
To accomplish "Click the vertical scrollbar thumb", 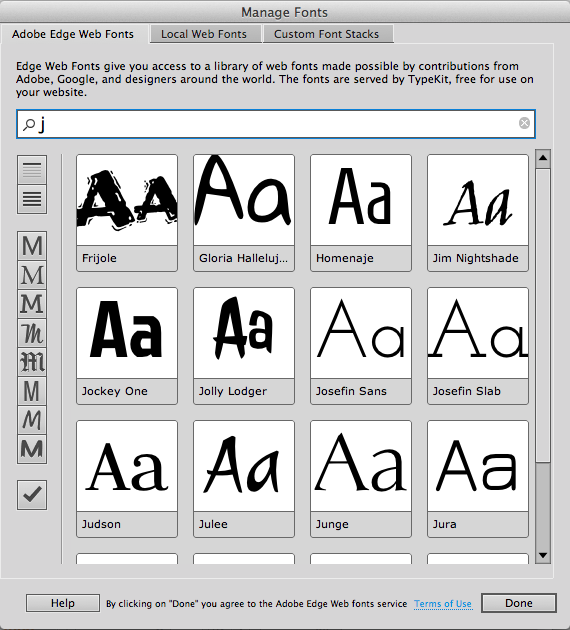I will click(x=543, y=315).
